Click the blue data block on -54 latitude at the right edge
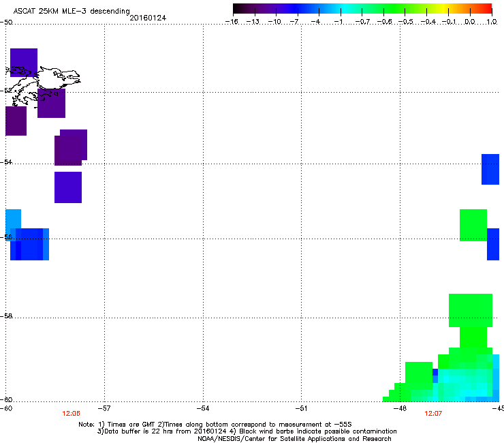The width and height of the screenshot is (504, 443). tap(490, 169)
